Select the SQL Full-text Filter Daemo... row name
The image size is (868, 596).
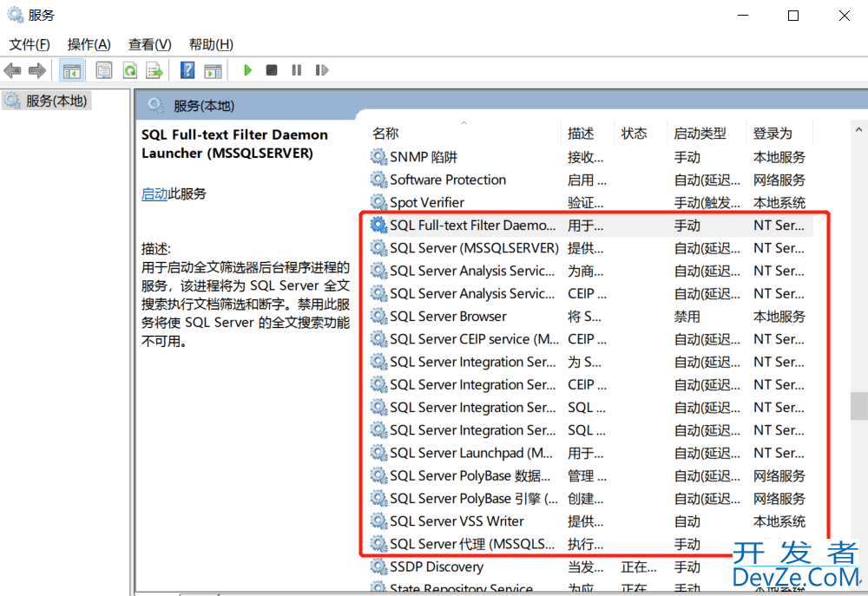coord(473,226)
